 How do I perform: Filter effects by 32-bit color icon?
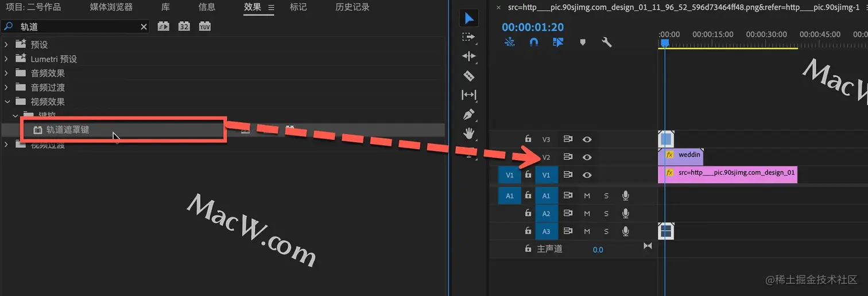click(x=184, y=26)
